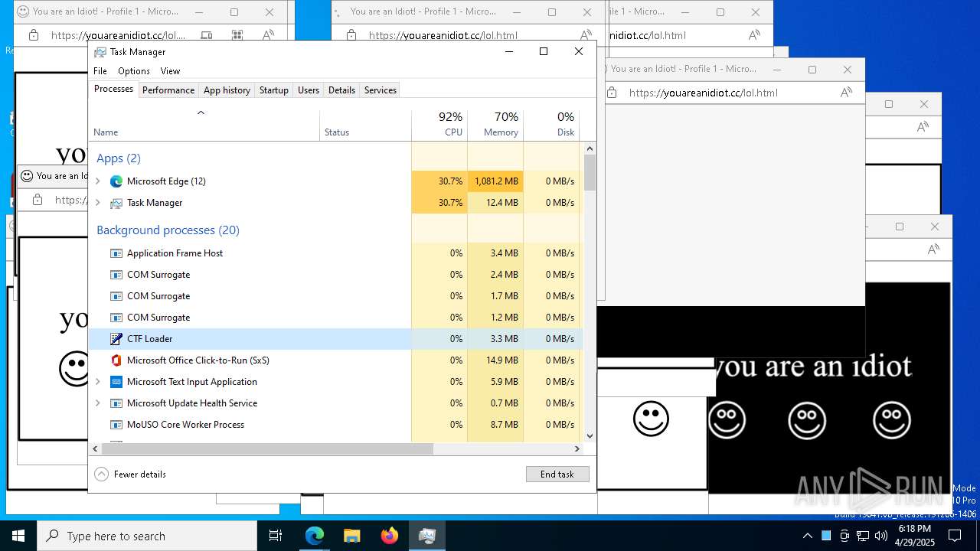This screenshot has width=980, height=551.
Task: Click the Application Frame Host icon
Action: click(116, 253)
